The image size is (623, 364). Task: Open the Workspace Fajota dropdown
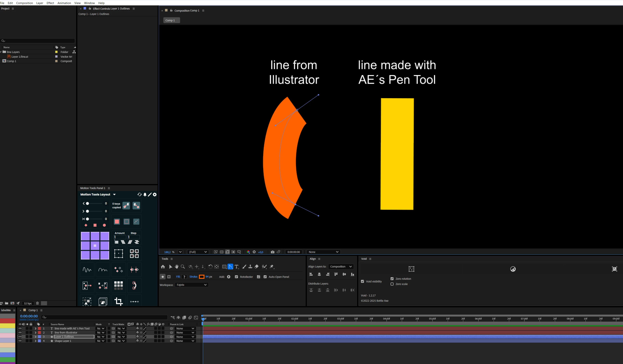[192, 285]
